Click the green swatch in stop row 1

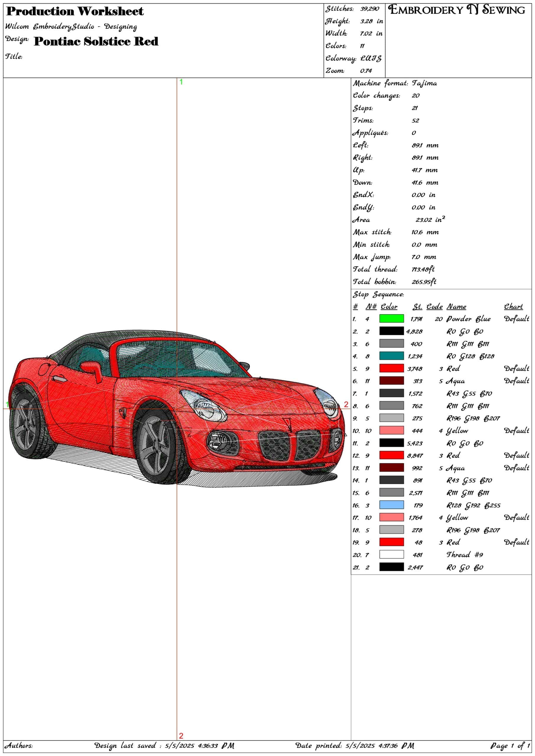(391, 318)
